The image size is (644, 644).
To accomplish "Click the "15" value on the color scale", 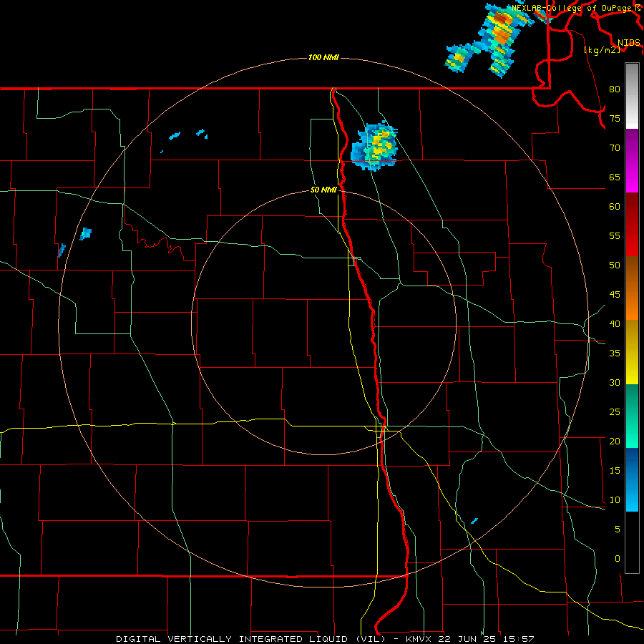I will 615,471.
